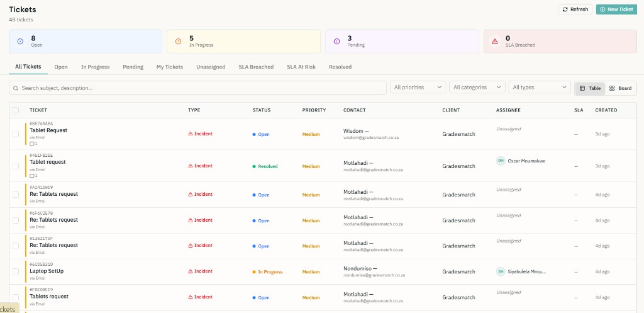The image size is (644, 313).
Task: Click the Incident icon in Tablet Request row
Action: (x=190, y=134)
